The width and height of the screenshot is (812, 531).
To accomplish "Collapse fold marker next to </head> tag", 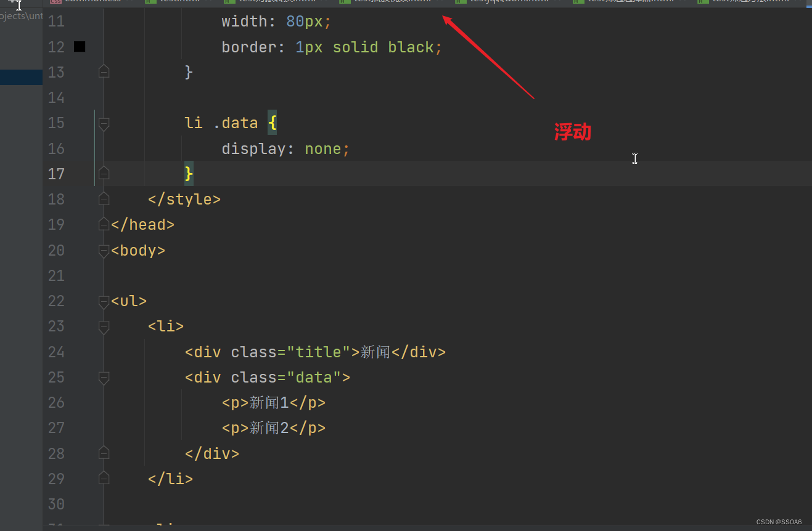I will [x=104, y=225].
